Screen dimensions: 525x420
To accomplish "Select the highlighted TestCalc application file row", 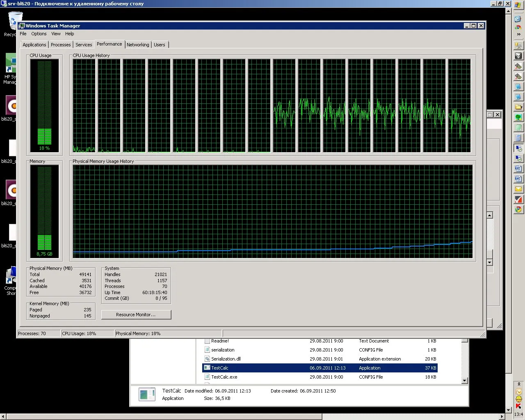I will click(x=320, y=368).
